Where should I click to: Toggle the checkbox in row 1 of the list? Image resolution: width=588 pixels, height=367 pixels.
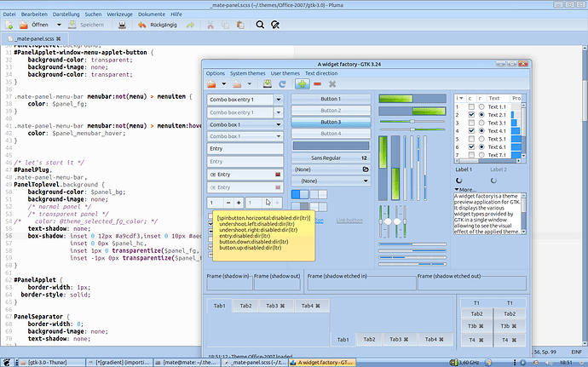click(471, 106)
